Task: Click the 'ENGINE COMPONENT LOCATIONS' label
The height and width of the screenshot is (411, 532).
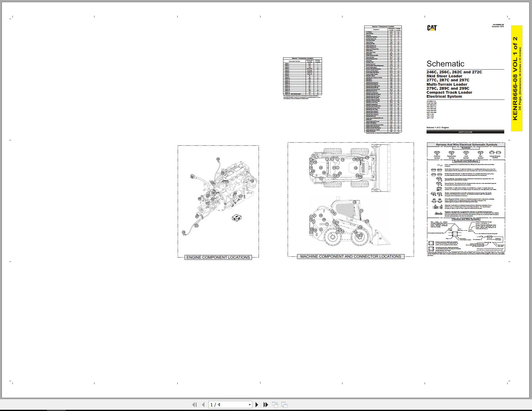Action: [x=218, y=257]
